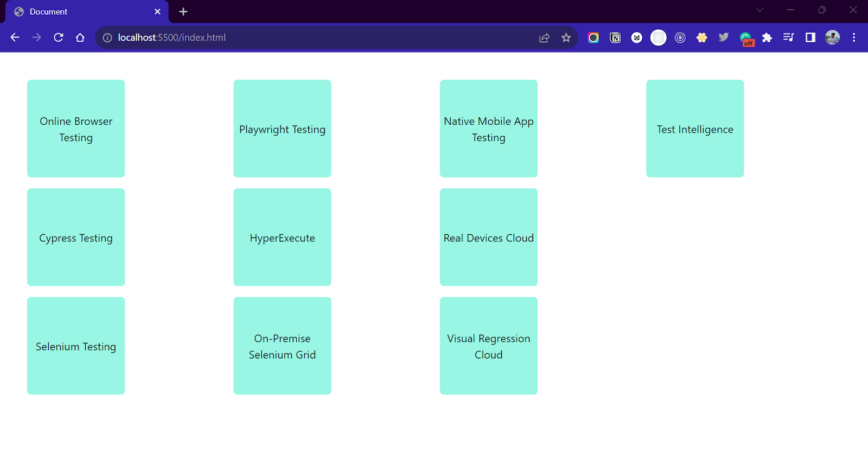
Task: Click the Visual Regression Cloud card
Action: (x=489, y=346)
